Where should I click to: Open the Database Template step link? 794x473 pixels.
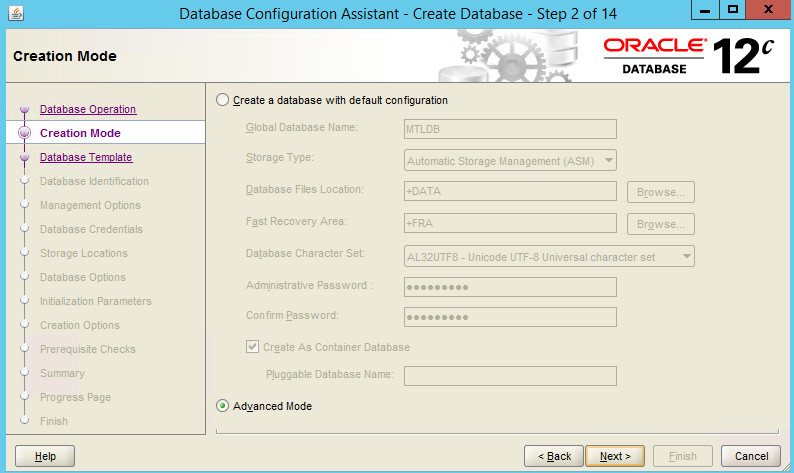coord(86,157)
